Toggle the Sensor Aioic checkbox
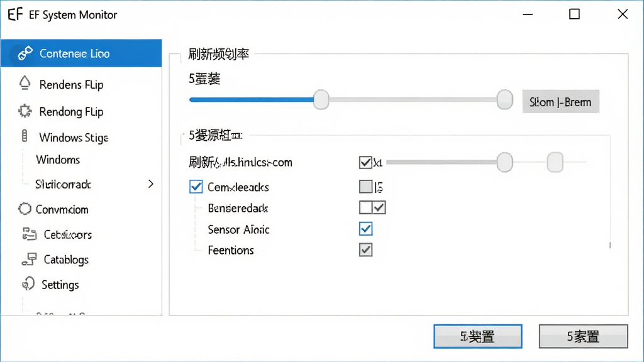The height and width of the screenshot is (362, 644). coord(365,229)
